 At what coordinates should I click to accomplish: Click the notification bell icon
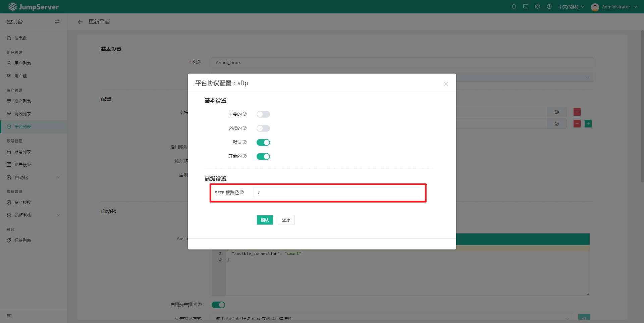click(514, 7)
